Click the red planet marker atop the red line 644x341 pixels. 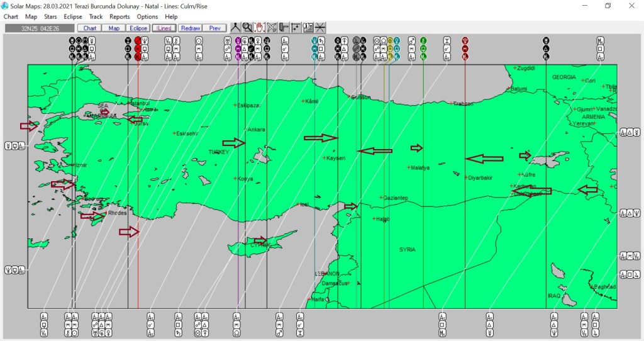click(x=138, y=41)
